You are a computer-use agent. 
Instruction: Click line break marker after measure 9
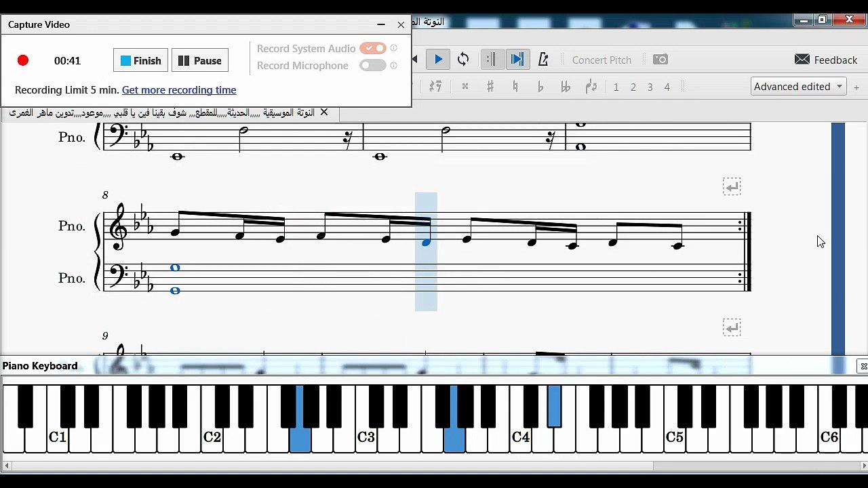(732, 328)
